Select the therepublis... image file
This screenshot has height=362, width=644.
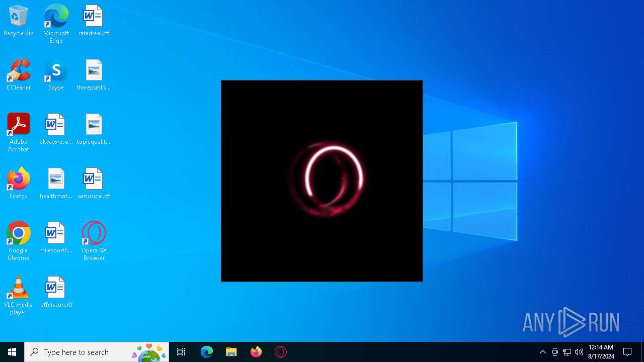point(94,75)
